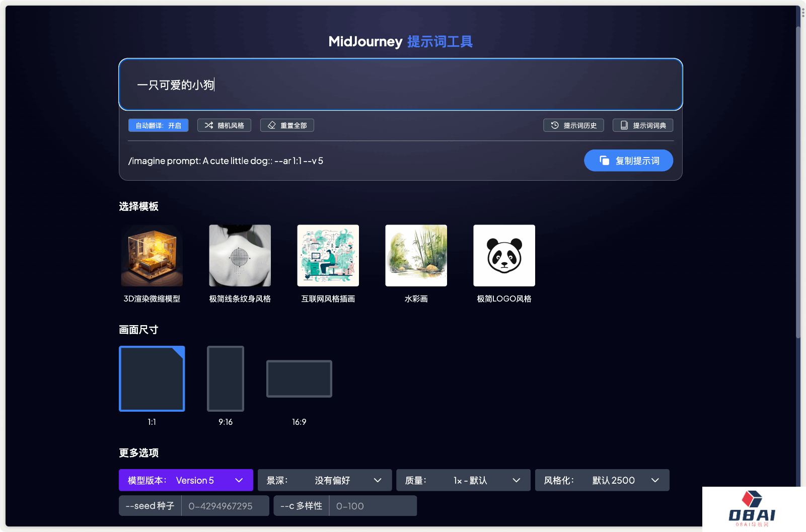The image size is (806, 532).
Task: Toggle 自动翻译 off
Action: coord(158,125)
